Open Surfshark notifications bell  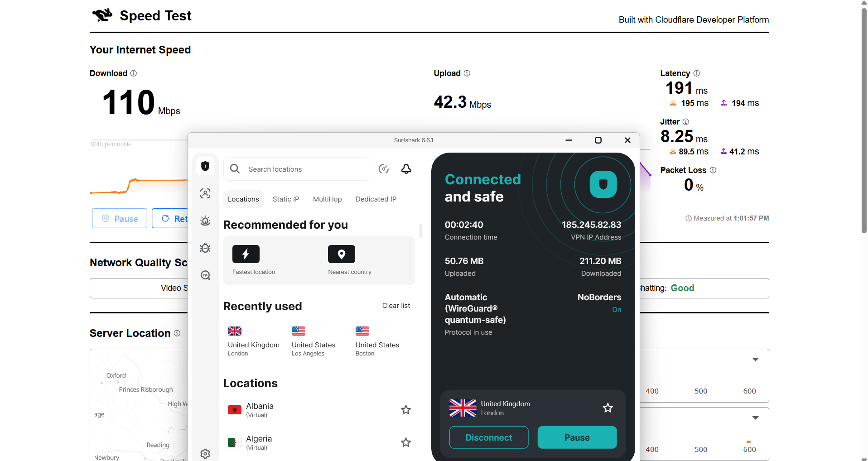406,168
